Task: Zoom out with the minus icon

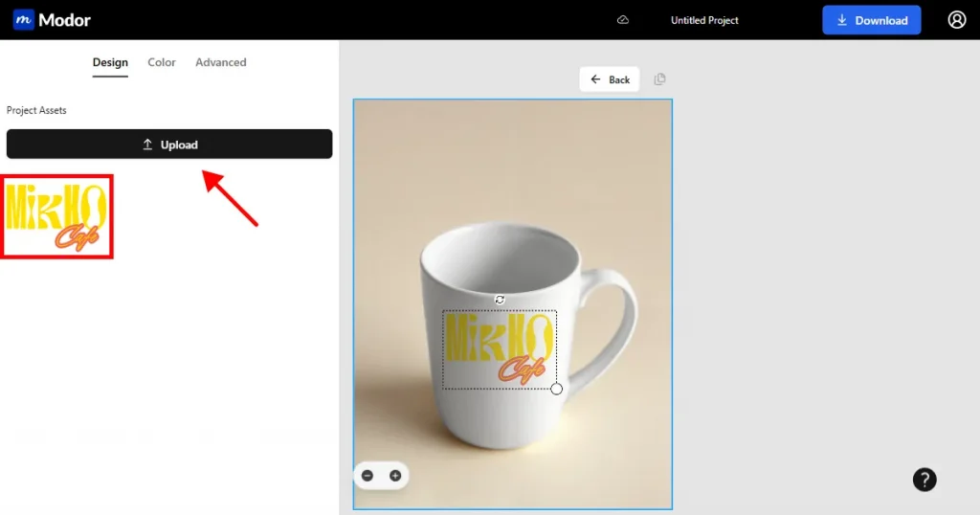Action: pos(367,476)
